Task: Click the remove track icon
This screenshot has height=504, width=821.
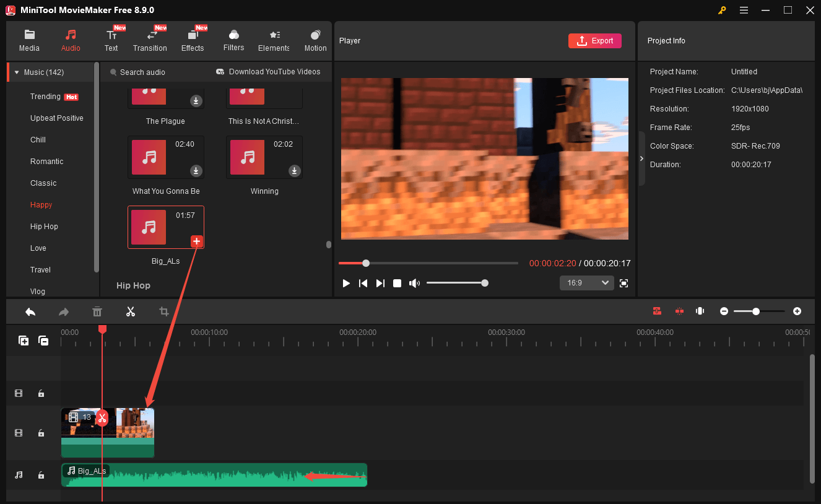Action: [43, 341]
